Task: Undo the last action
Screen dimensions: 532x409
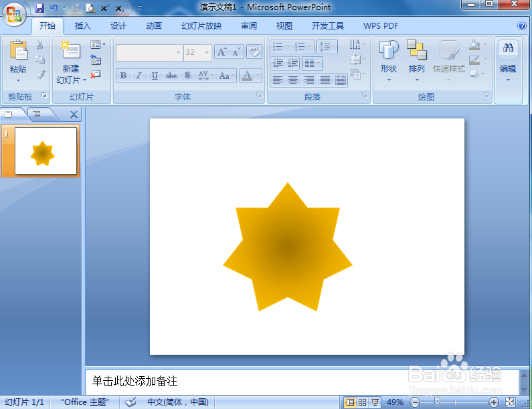Action: tap(54, 8)
